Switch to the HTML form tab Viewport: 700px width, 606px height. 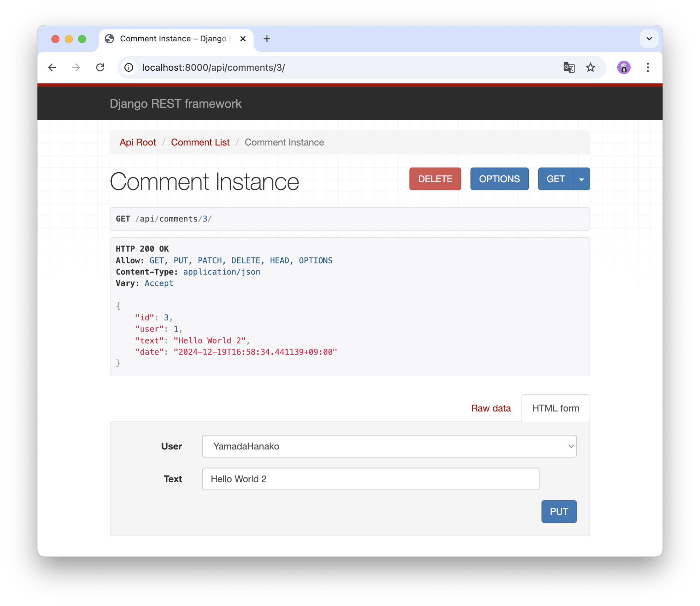pyautogui.click(x=555, y=408)
